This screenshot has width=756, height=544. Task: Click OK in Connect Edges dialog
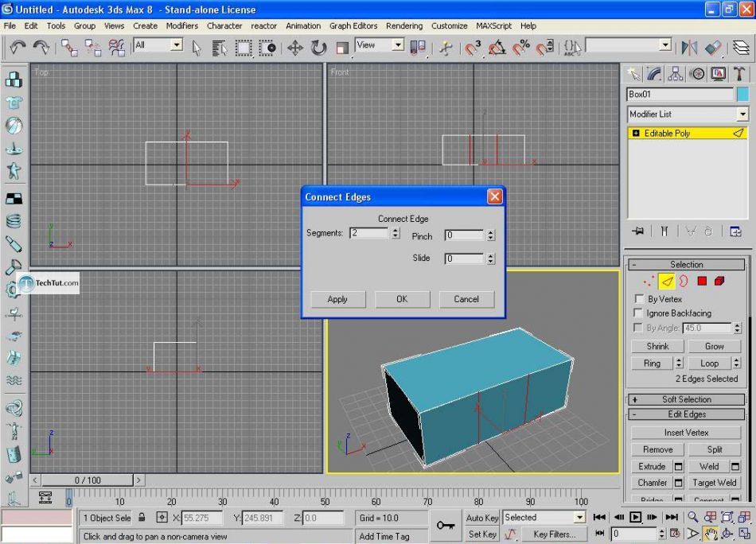(402, 299)
